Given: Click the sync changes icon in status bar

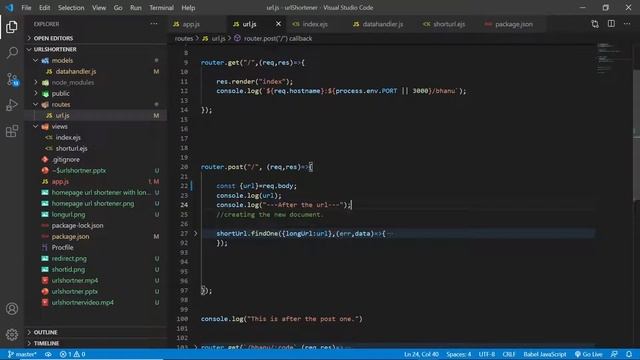Looking at the screenshot, I should [x=48, y=354].
